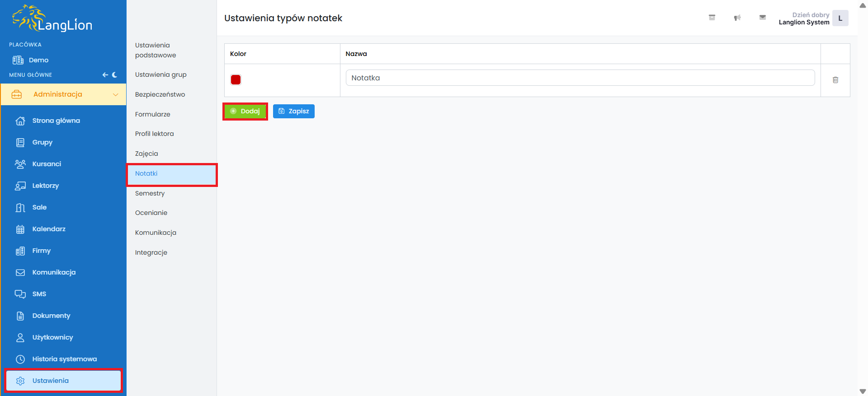Click the archive box icon in header

click(x=712, y=18)
